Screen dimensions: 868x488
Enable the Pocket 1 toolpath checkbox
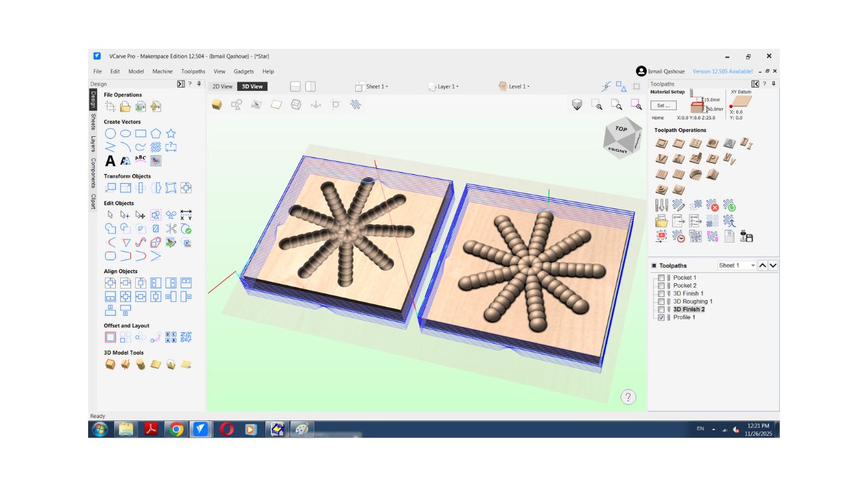[661, 278]
